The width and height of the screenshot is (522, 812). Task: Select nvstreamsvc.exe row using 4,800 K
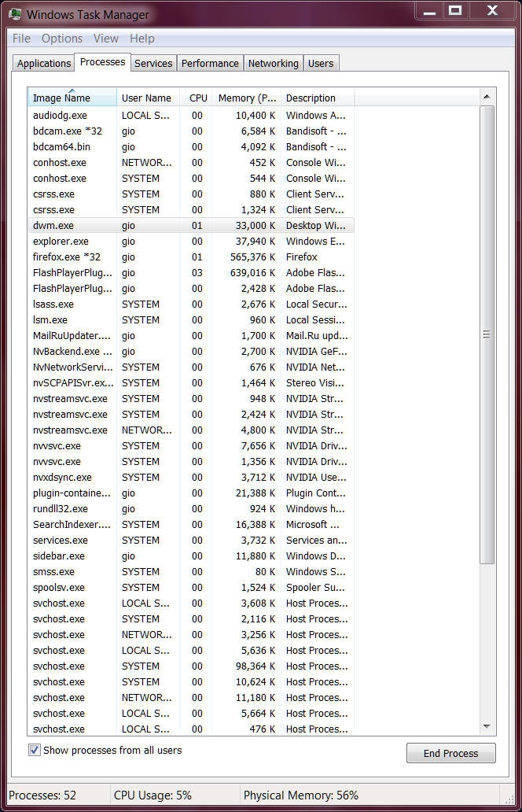pos(191,430)
